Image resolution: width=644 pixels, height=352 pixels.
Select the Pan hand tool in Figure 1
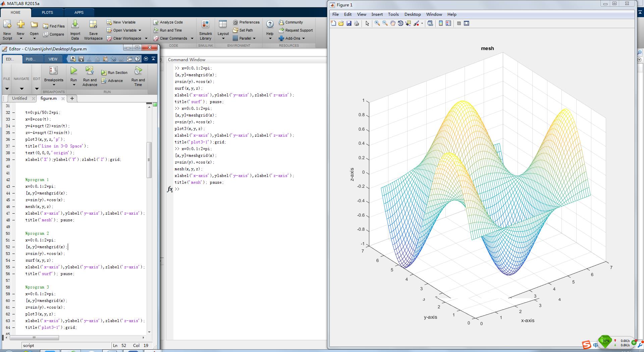(x=393, y=23)
